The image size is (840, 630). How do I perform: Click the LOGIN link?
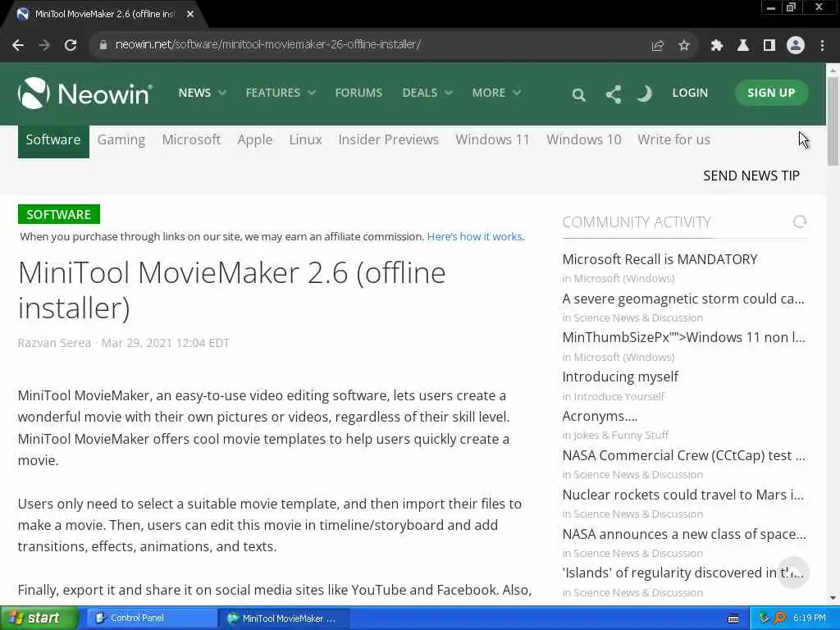coord(690,93)
